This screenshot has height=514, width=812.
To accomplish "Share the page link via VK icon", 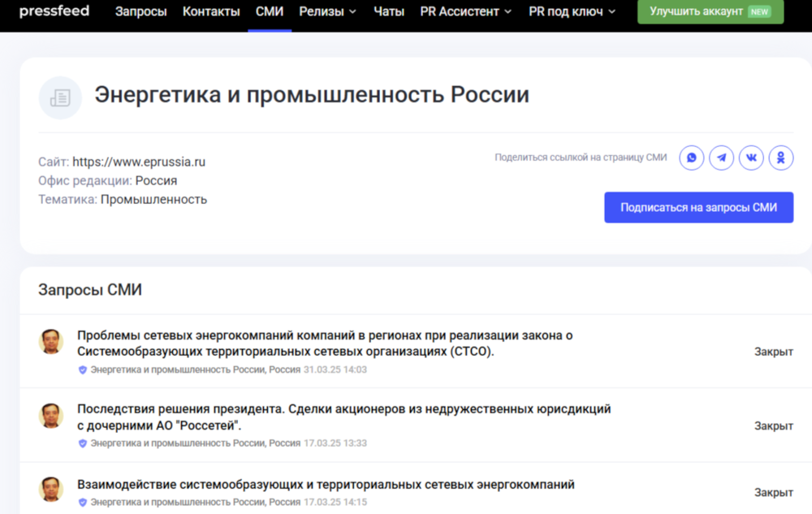I will point(751,158).
